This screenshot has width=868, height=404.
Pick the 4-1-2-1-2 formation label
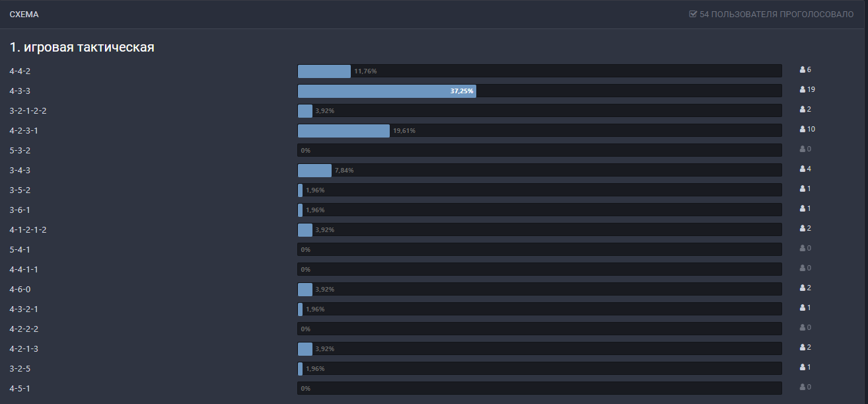28,229
